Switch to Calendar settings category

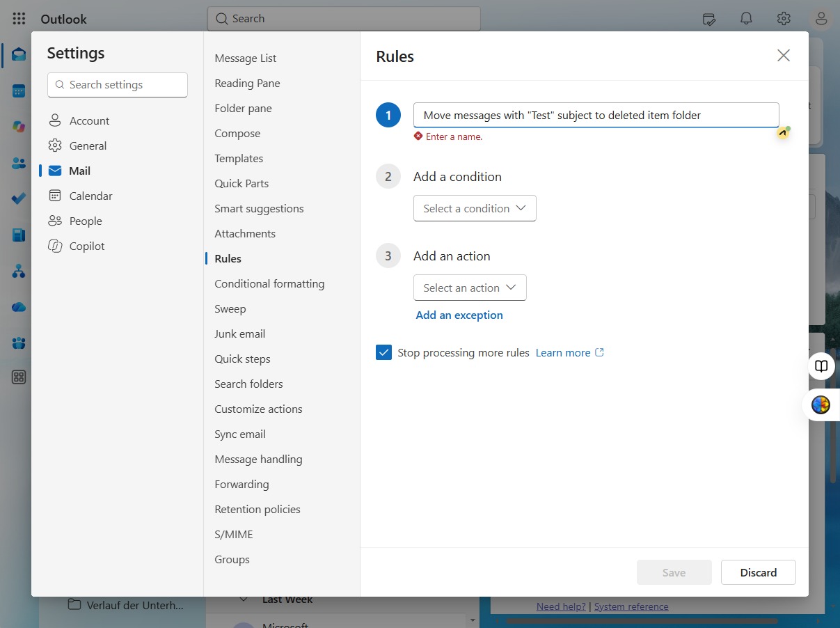[x=90, y=196]
